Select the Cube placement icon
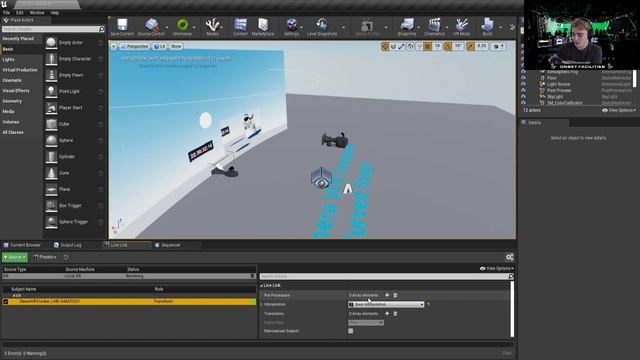Image resolution: width=640 pixels, height=360 pixels. coord(51,124)
